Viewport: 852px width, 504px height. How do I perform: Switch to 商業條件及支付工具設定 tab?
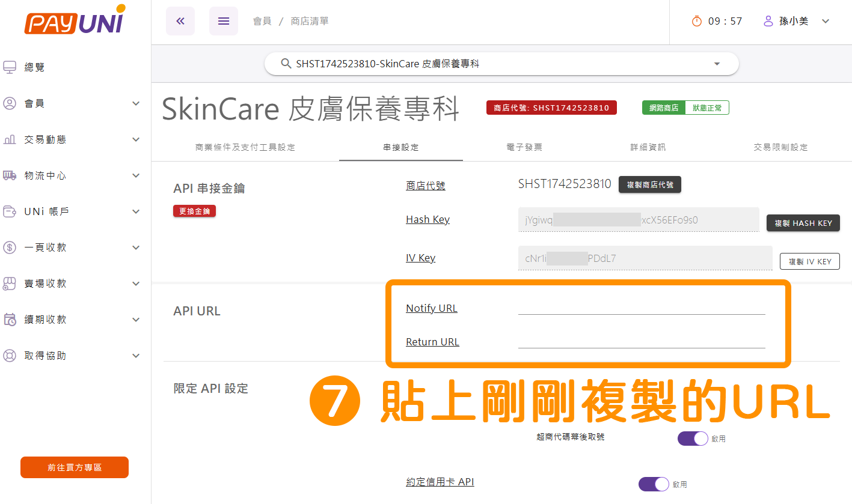click(245, 147)
